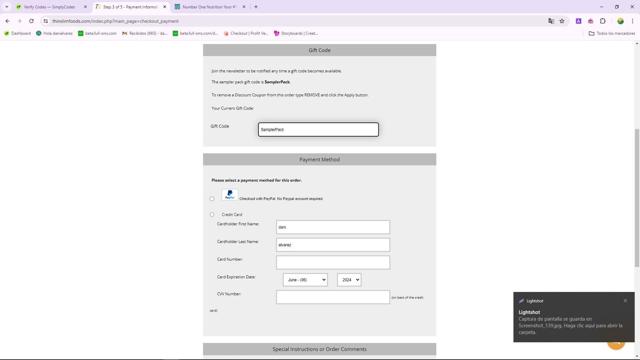Open the extensions puzzle icon

pyautogui.click(x=603, y=21)
